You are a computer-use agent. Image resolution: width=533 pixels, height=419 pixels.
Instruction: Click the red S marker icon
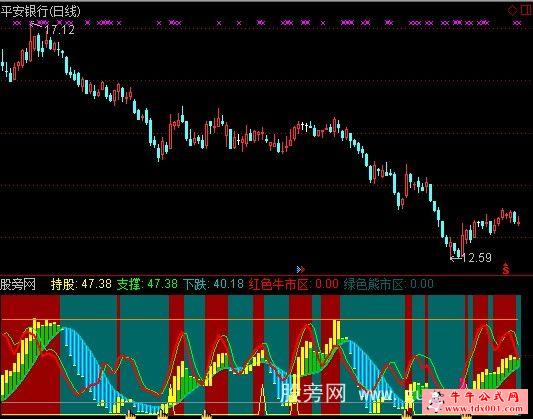tap(506, 269)
